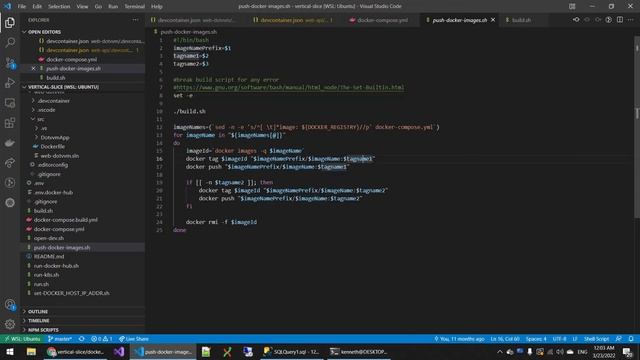Click the master branch in status bar

[60, 339]
